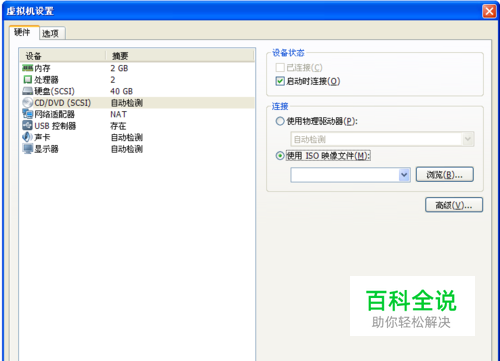Click the USB controller (USB 控制器) icon
Image resolution: width=500 pixels, height=361 pixels.
27,126
